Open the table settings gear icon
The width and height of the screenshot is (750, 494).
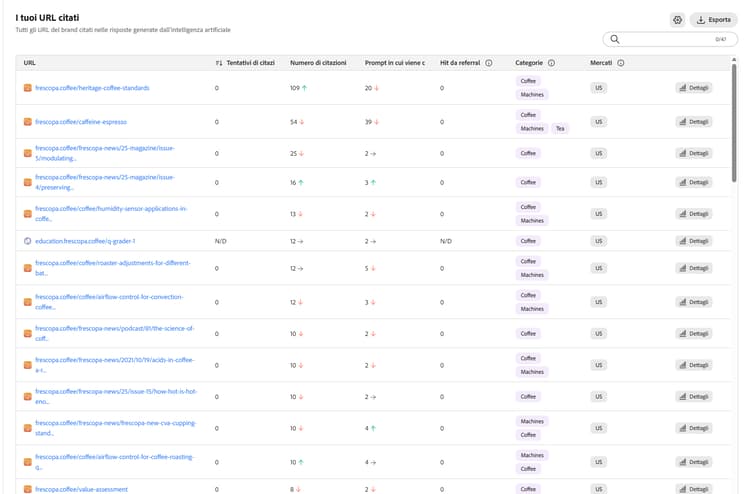[677, 20]
